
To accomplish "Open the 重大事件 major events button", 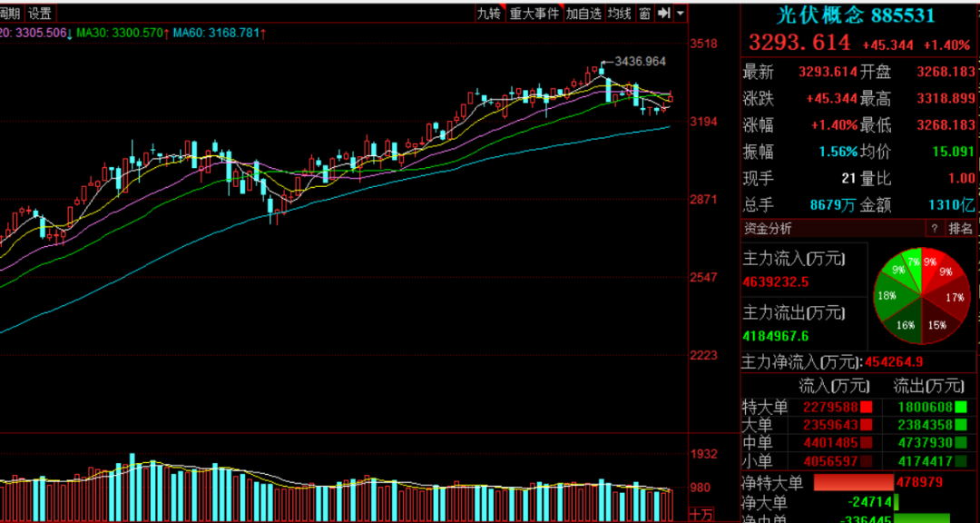I will tap(534, 13).
